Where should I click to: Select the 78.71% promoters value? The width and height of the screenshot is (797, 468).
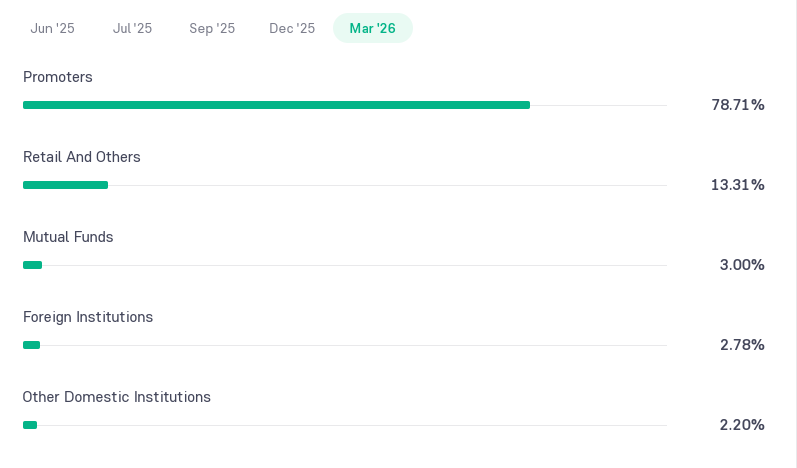point(738,105)
